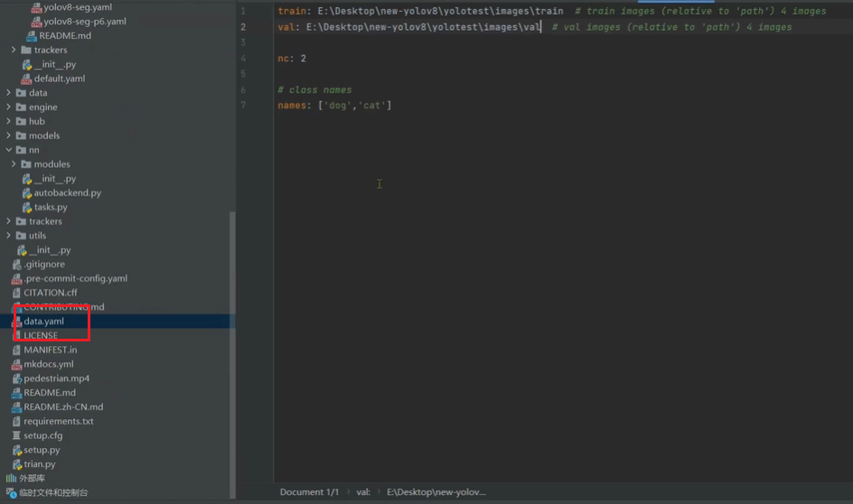Click the '# train images' comment on line 1
This screenshot has width=853, height=504.
coord(700,11)
